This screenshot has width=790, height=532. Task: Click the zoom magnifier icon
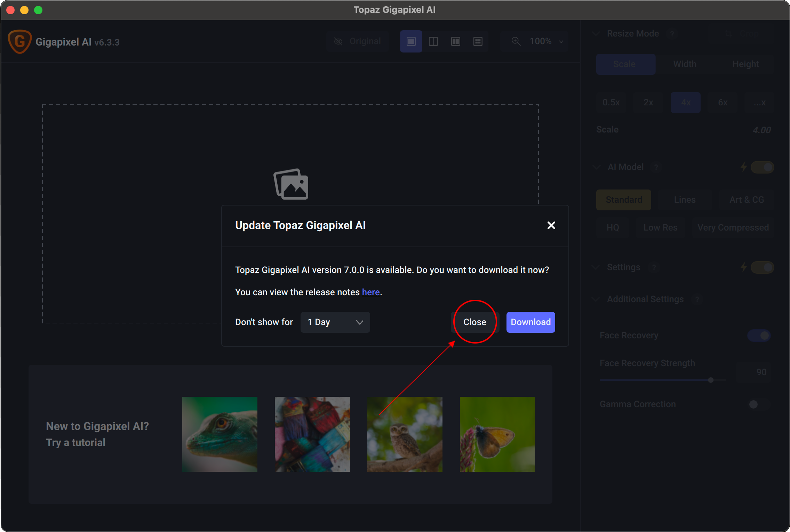point(516,41)
